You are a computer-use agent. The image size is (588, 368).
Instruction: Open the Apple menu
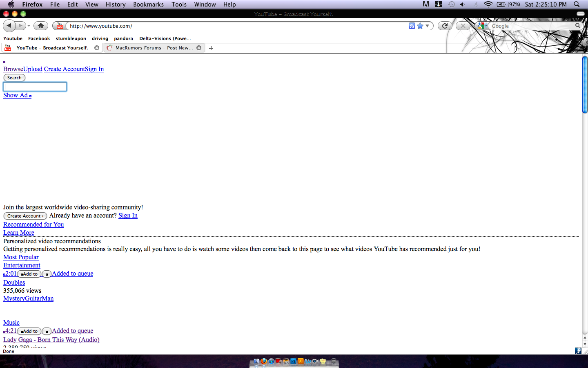[x=11, y=4]
